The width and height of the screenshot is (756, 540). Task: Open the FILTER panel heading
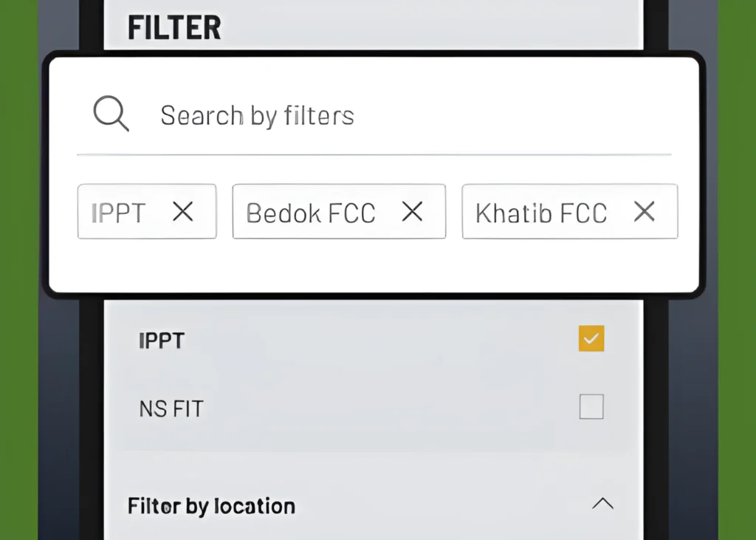click(x=174, y=27)
